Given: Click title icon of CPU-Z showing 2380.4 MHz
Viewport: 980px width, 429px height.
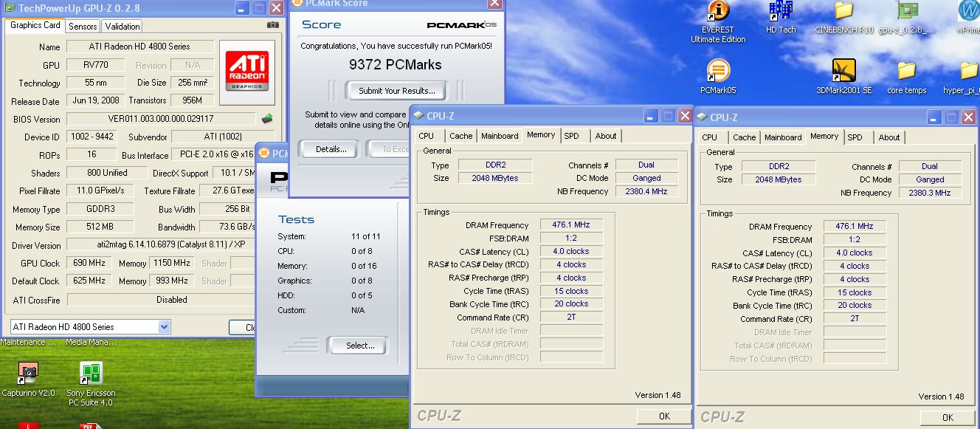Looking at the screenshot, I should click(x=418, y=115).
